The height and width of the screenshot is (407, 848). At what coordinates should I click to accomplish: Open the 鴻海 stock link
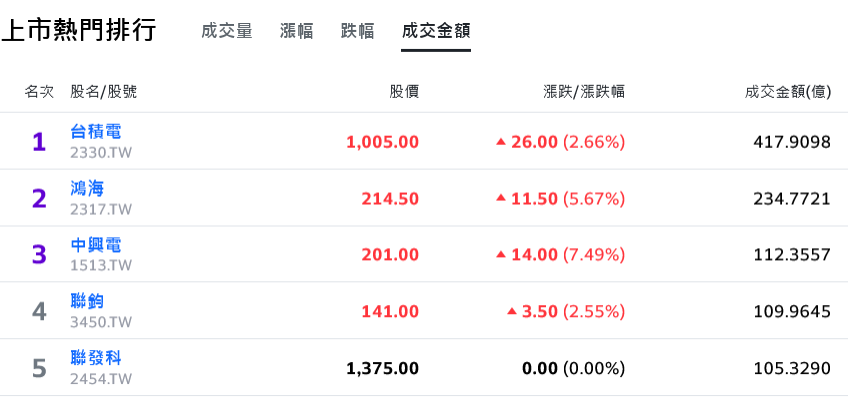(87, 189)
